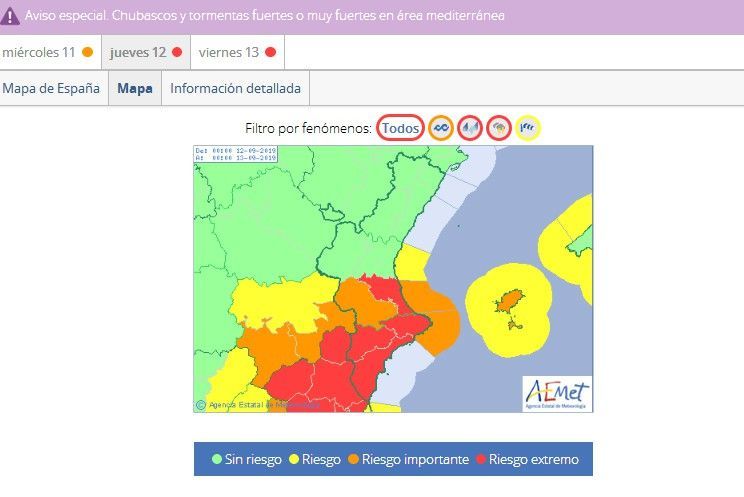
Task: Click the orange alert dot beside miércoles 11
Action: [x=88, y=52]
